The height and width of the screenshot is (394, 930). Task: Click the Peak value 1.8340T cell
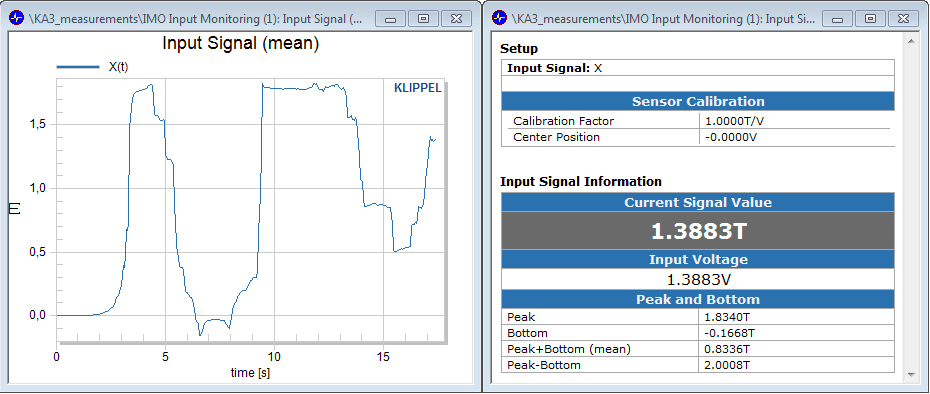click(797, 317)
